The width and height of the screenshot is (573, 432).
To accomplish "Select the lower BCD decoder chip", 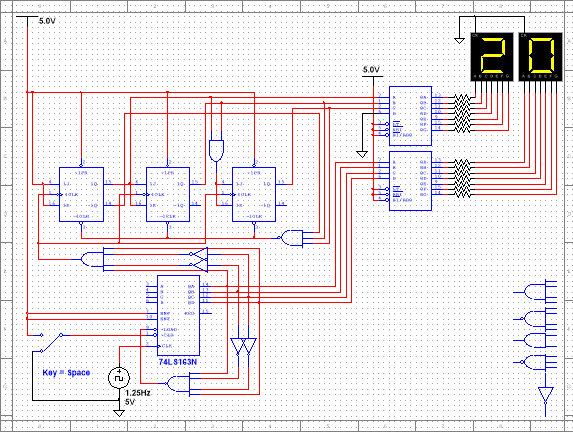I will [x=410, y=181].
